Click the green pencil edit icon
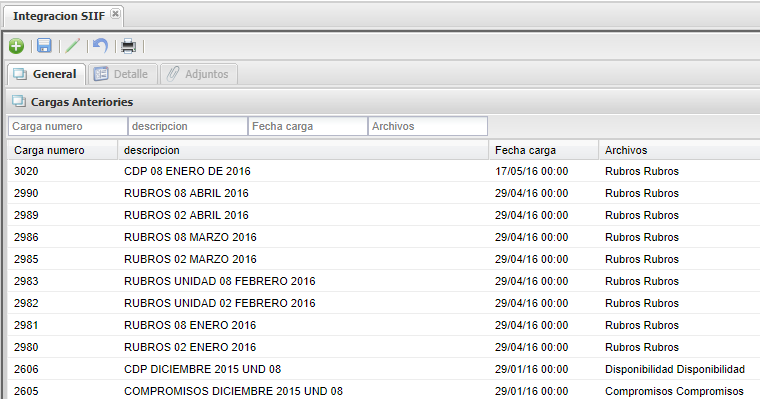Viewport: 760px width, 399px height. pos(72,46)
